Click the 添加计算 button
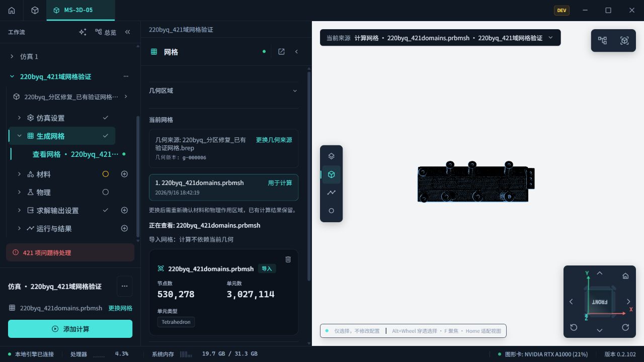Image resolution: width=644 pixels, height=362 pixels. pos(70,329)
